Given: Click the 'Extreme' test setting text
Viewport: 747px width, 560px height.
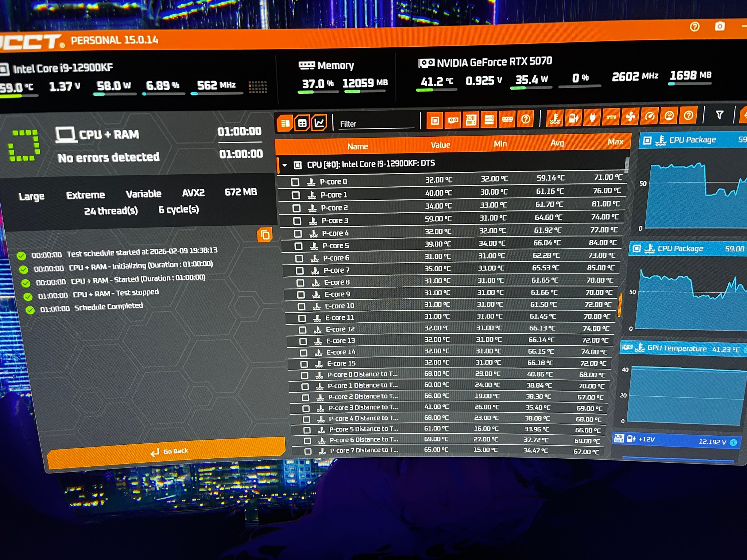Looking at the screenshot, I should (85, 195).
